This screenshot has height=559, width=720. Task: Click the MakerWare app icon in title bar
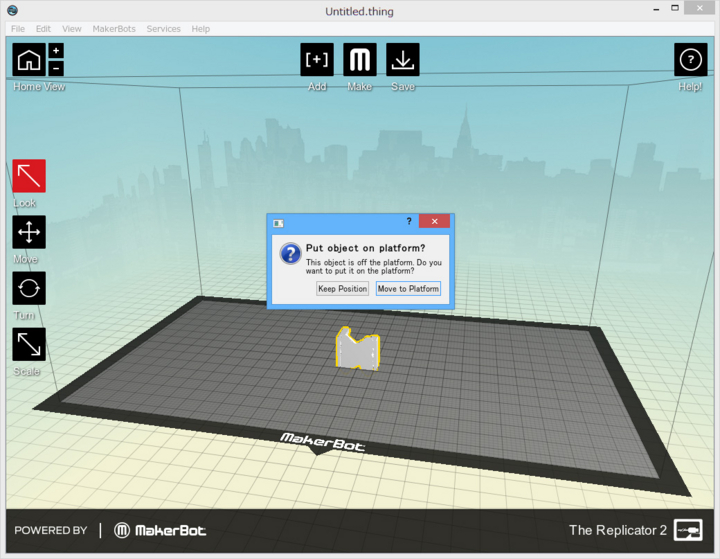pyautogui.click(x=12, y=10)
